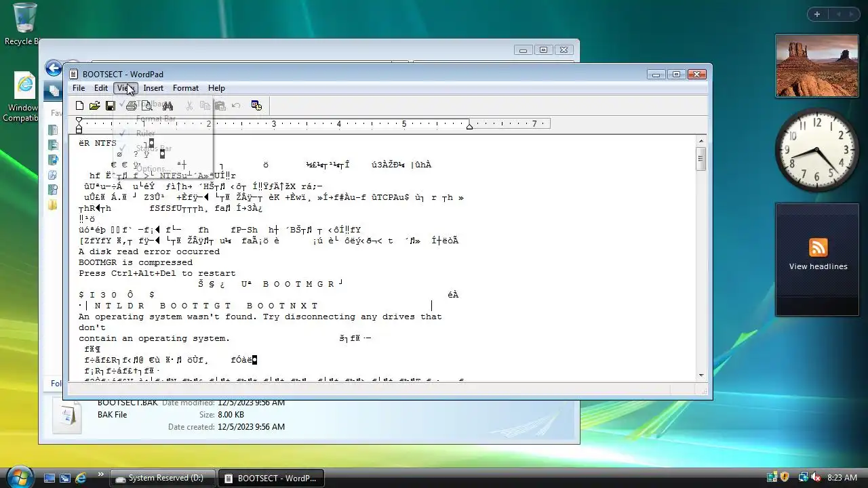Open the Edit menu
The height and width of the screenshot is (488, 868).
(x=101, y=88)
